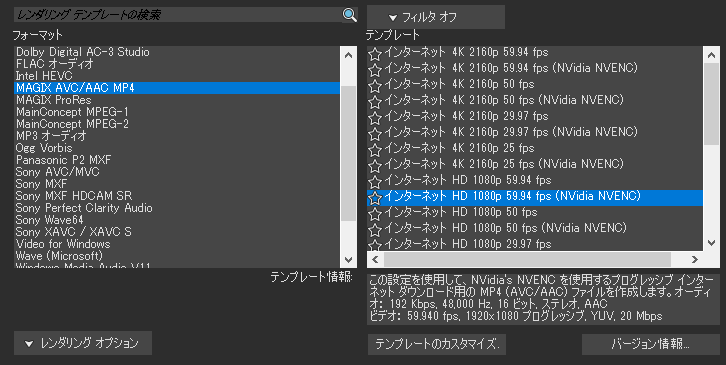This screenshot has height=365, width=726.
Task: Star the 4K 2160p 29.97 fps (NVidia NVENC) template
Action: [375, 134]
